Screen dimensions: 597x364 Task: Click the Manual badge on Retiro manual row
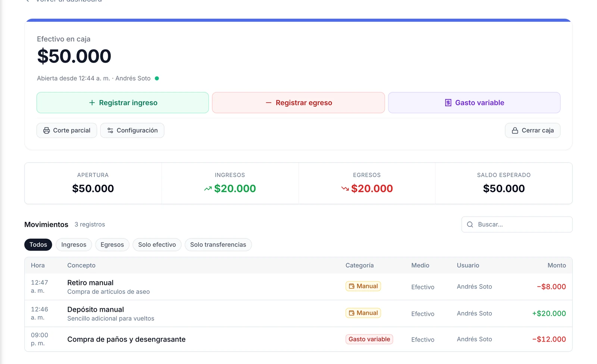363,286
